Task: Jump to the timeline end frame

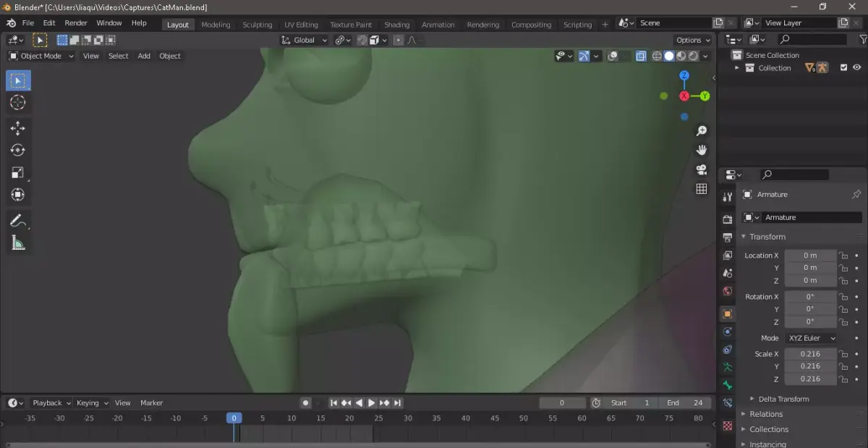Action: click(398, 403)
